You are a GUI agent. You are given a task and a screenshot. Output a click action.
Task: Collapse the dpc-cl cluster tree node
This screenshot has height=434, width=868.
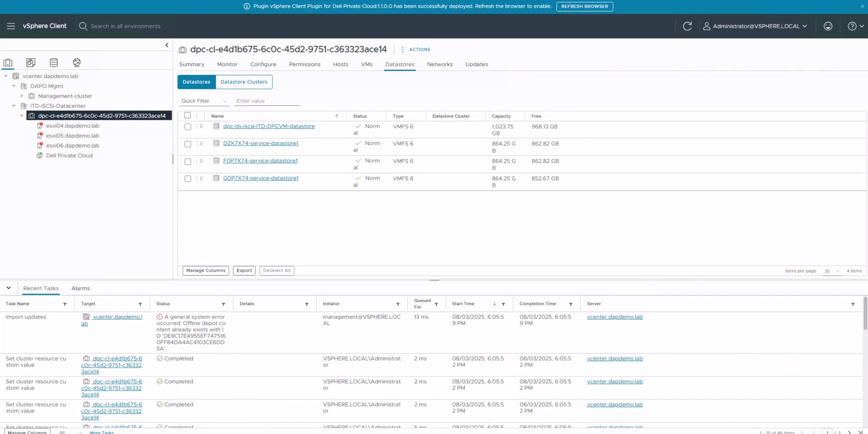[21, 116]
